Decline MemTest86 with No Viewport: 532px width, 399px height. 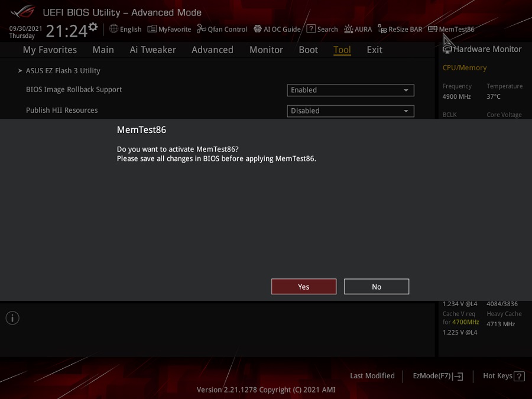[377, 287]
